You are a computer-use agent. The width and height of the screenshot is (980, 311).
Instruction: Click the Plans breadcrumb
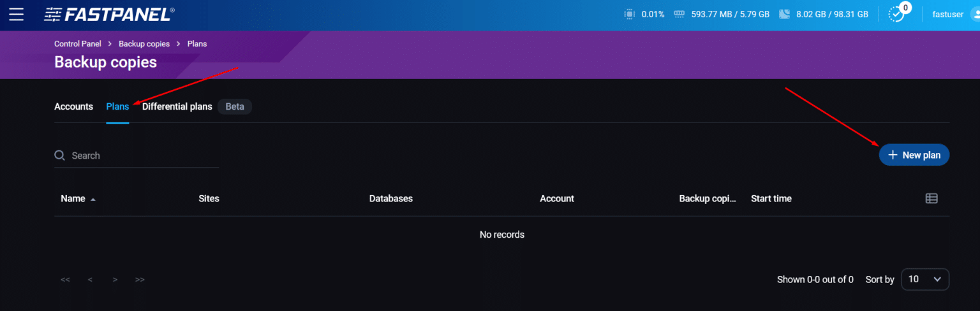tap(197, 44)
